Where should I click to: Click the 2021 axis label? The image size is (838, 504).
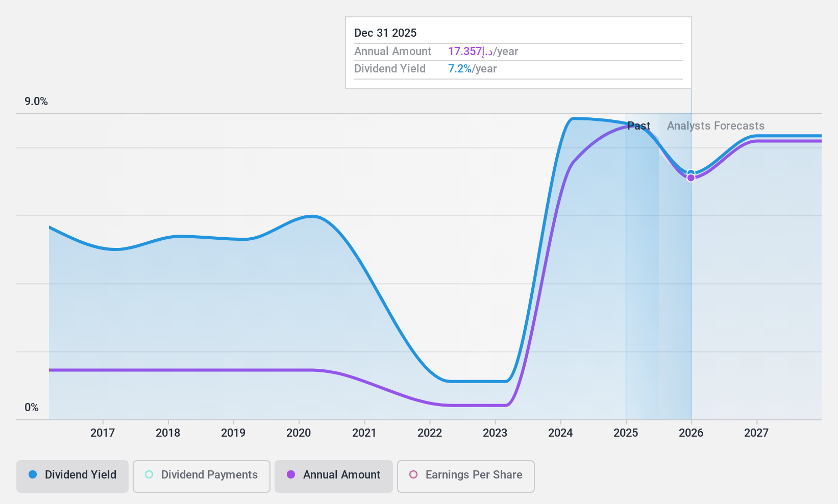point(364,433)
